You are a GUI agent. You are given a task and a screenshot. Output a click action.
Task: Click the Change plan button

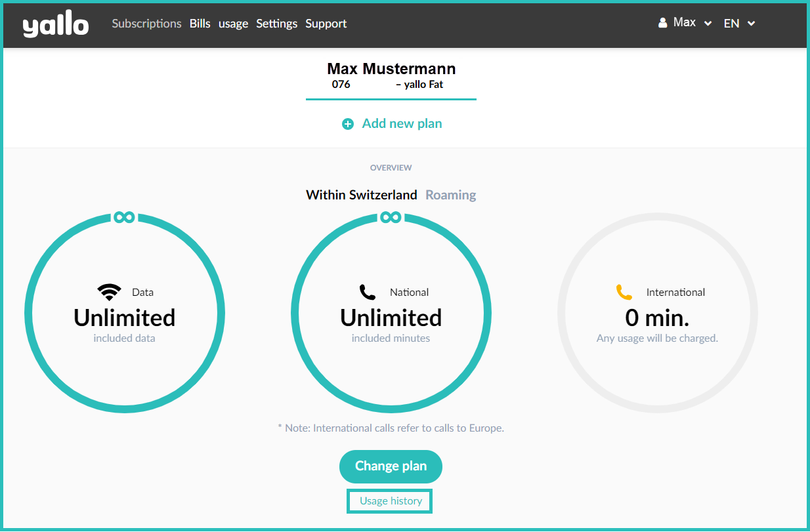391,466
